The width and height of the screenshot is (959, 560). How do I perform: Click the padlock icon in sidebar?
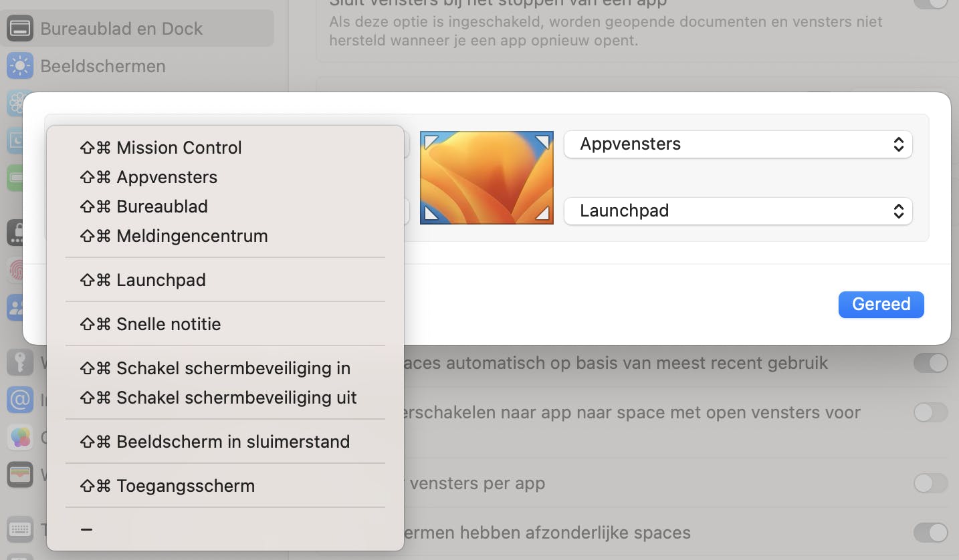(x=16, y=233)
